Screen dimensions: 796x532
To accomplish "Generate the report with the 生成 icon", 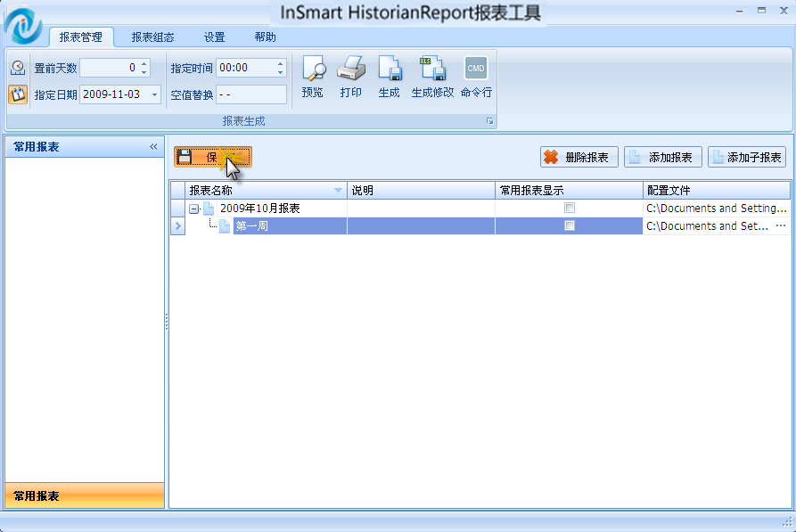I will tap(390, 77).
